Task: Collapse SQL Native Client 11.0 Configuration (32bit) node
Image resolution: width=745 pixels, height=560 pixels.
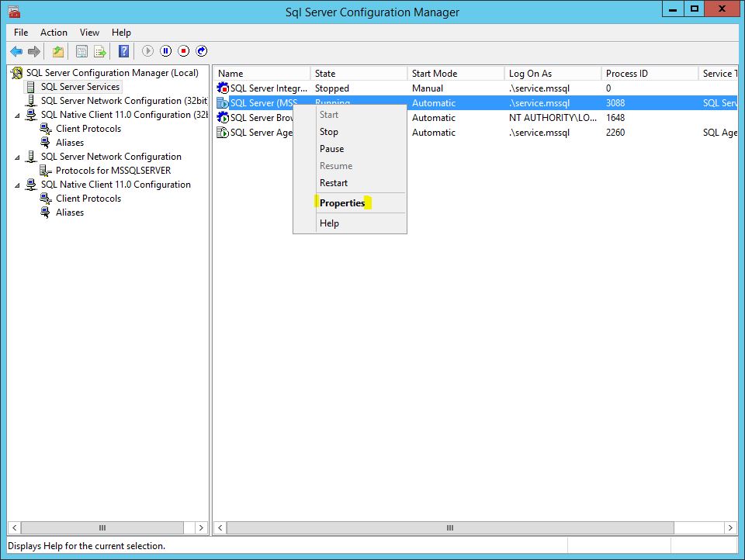Action: click(x=17, y=116)
